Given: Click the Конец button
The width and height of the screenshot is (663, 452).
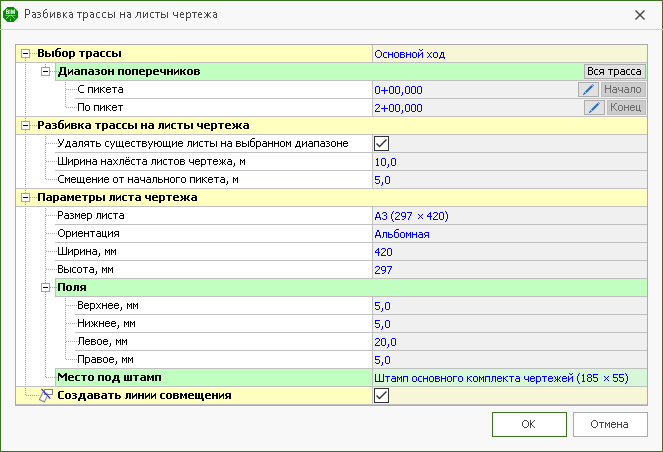Looking at the screenshot, I should pyautogui.click(x=626, y=108).
